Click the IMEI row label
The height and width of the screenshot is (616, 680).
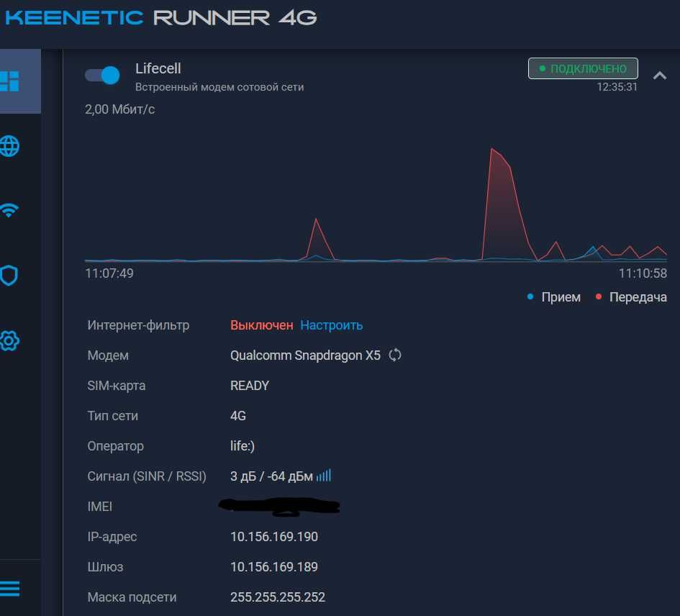(100, 507)
